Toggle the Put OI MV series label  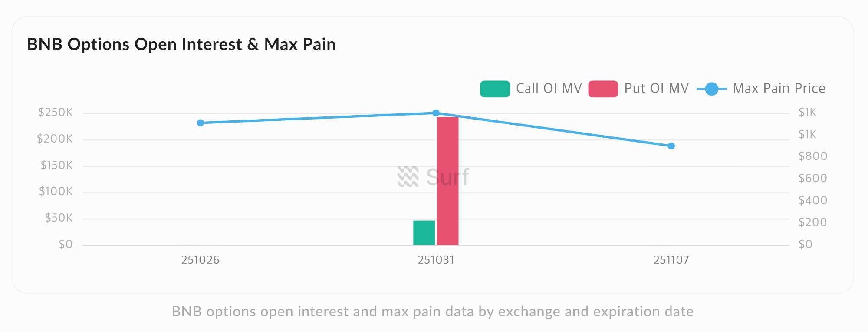coord(656,89)
